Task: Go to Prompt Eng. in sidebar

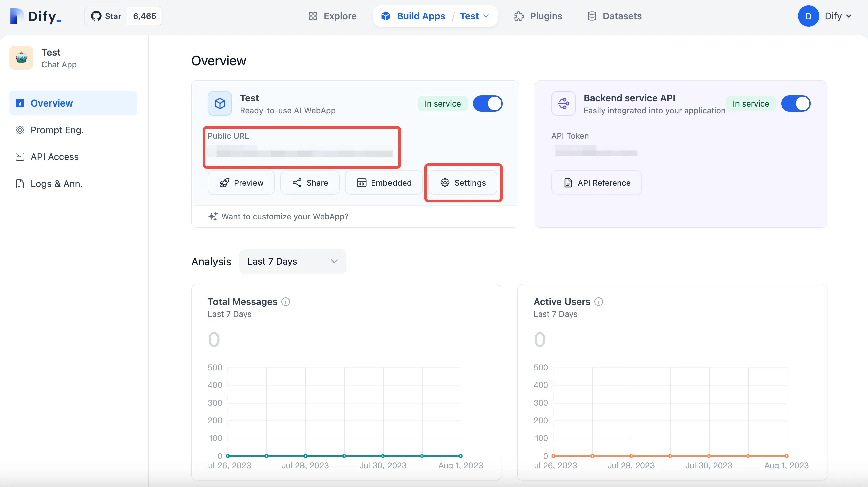Action: click(57, 130)
